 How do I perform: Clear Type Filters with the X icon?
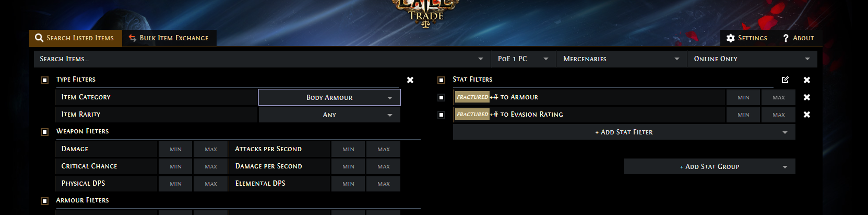(x=410, y=80)
